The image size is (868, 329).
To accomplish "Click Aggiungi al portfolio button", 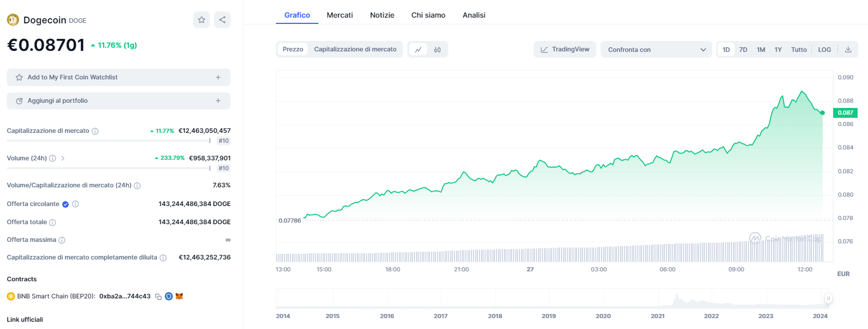I will point(118,101).
